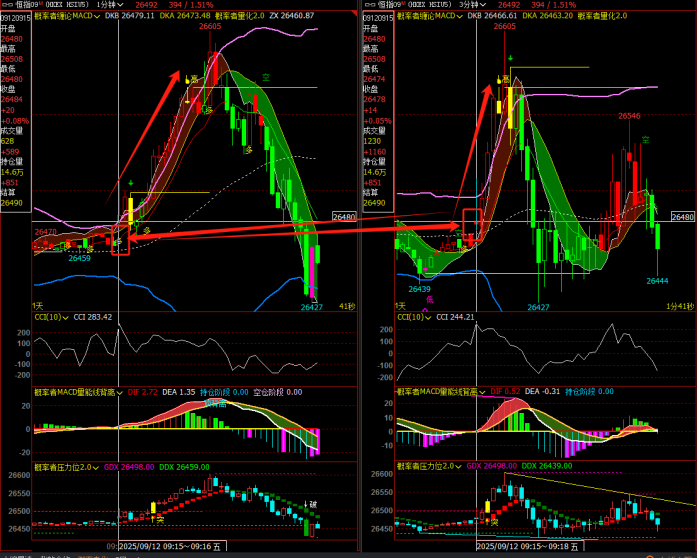Image resolution: width=698 pixels, height=558 pixels.
Task: Expand left 概率者缠论MACD indicator dropdown
Action: 95,17
